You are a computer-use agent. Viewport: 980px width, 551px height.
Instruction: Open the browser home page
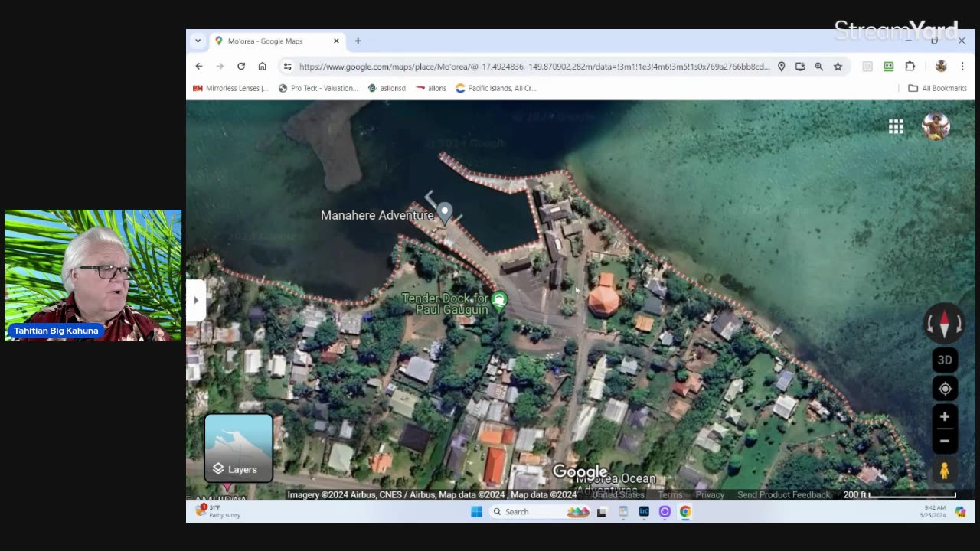pos(262,67)
